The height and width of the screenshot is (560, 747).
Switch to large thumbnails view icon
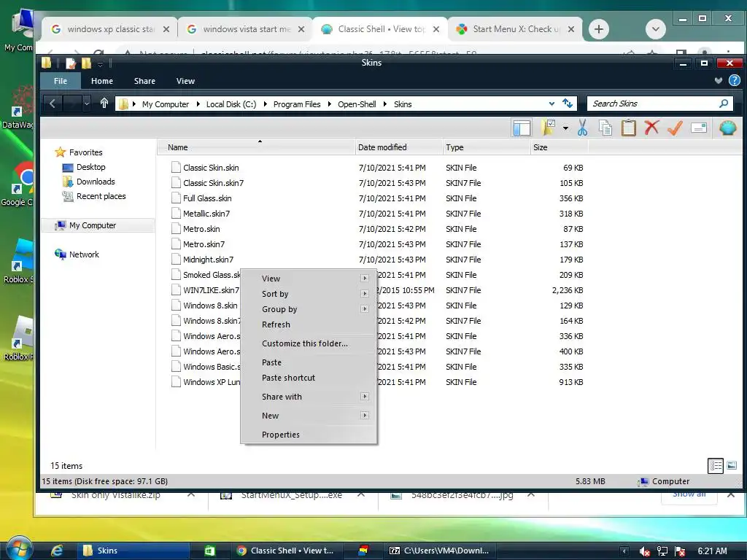click(x=732, y=465)
